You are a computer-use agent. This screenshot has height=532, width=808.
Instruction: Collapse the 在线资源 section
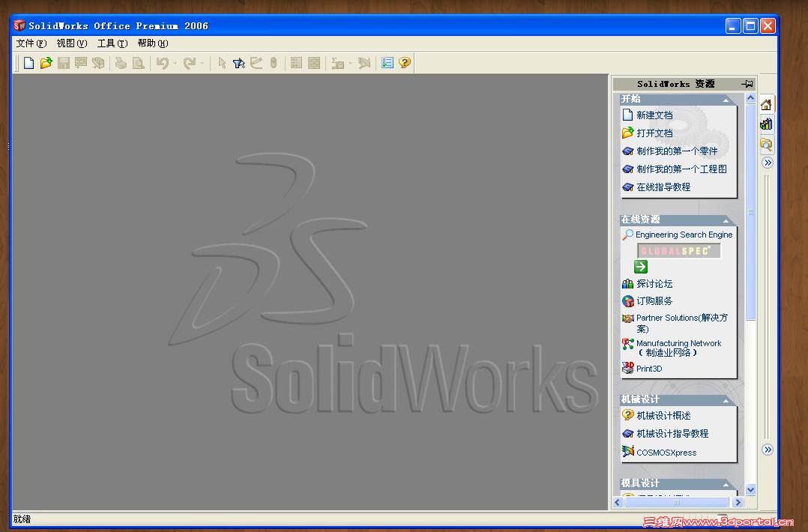coord(726,221)
